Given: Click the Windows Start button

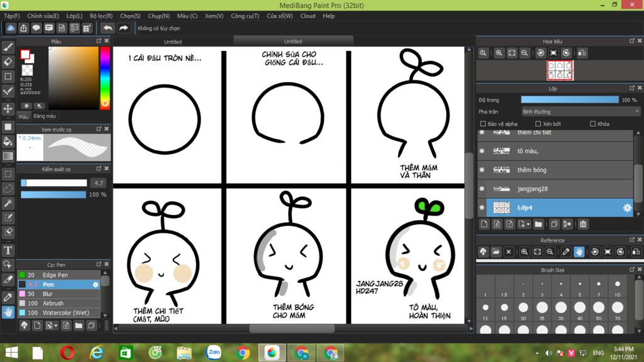Looking at the screenshot, I should coord(11,353).
